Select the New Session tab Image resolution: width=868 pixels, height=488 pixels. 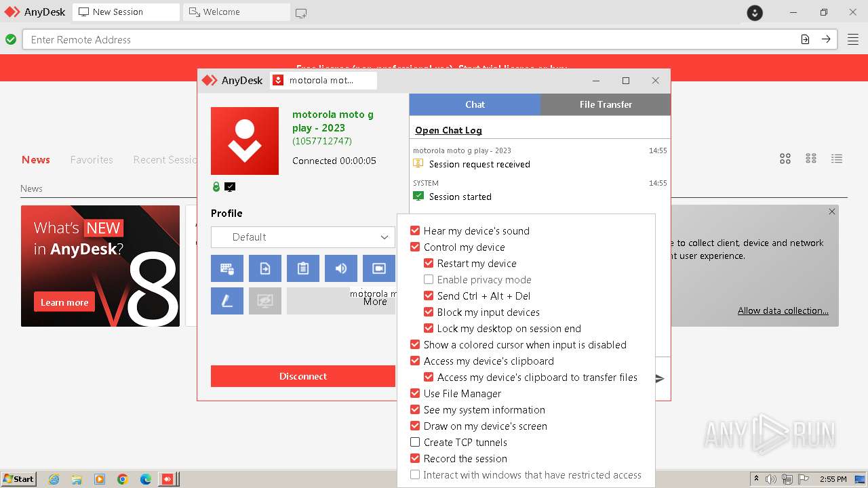[x=126, y=12]
